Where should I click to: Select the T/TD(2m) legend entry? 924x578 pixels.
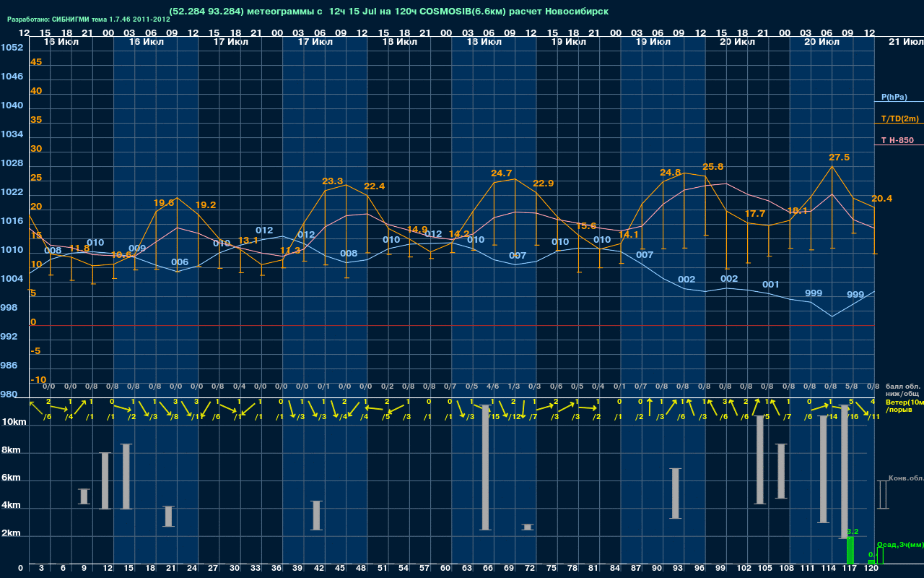[899, 118]
